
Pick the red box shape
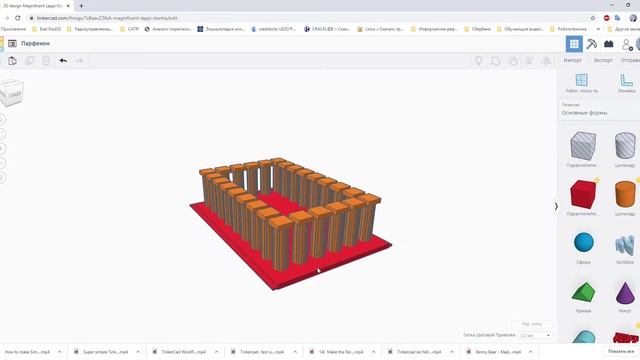583,194
